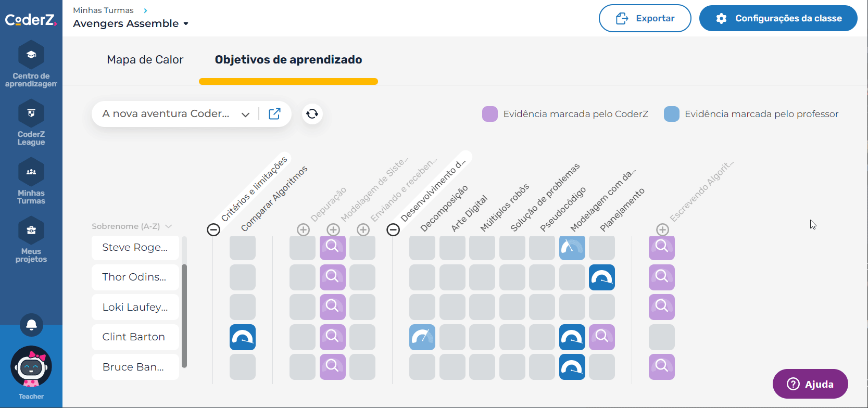This screenshot has height=408, width=868.
Task: Open Sobrenome (A-Z) sort dropdown
Action: coord(131,226)
